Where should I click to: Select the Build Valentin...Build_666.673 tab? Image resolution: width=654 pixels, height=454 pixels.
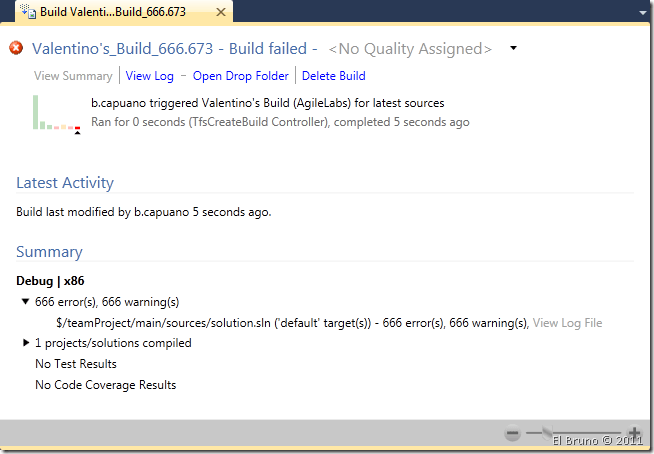(x=120, y=14)
